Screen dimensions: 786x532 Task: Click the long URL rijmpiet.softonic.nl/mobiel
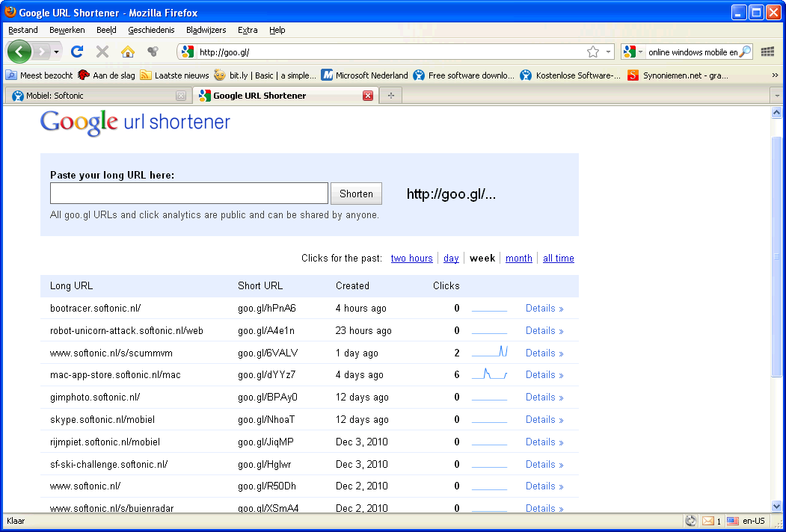pos(105,442)
